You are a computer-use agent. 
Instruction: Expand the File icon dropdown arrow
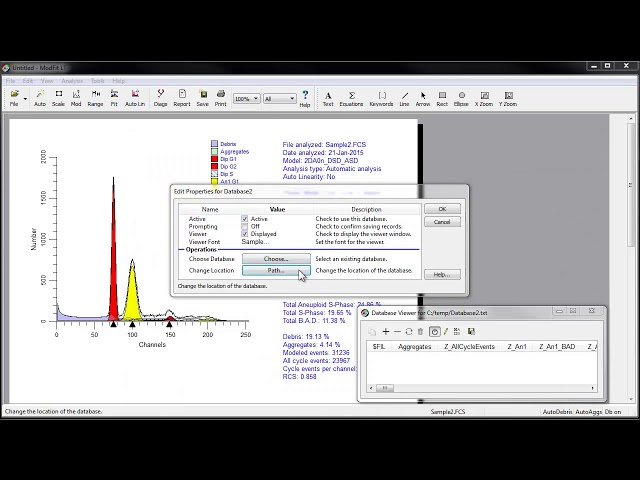coord(25,99)
